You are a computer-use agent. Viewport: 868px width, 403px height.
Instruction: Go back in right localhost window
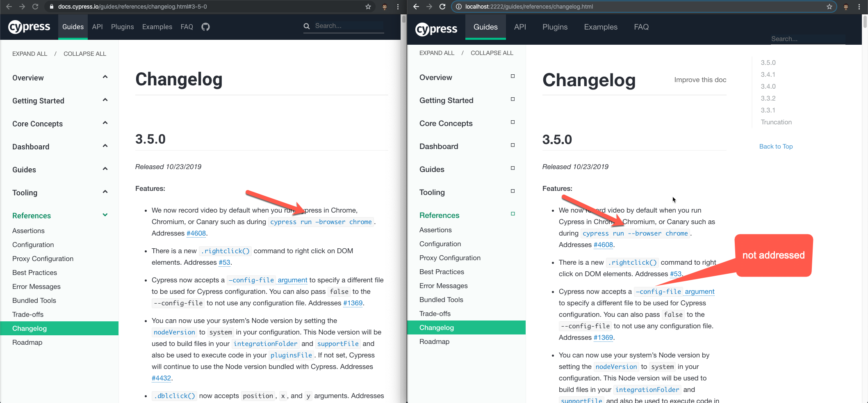(x=416, y=7)
